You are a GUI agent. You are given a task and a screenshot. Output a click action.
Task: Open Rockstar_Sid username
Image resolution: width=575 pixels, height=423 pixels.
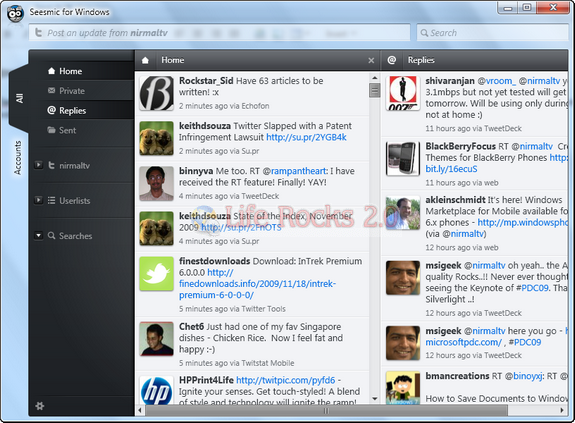click(206, 81)
